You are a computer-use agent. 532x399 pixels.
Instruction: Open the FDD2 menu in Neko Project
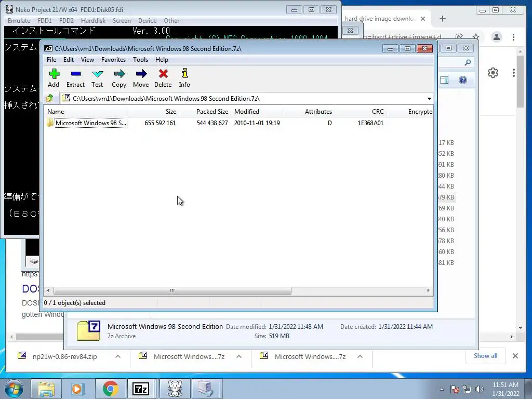click(66, 21)
